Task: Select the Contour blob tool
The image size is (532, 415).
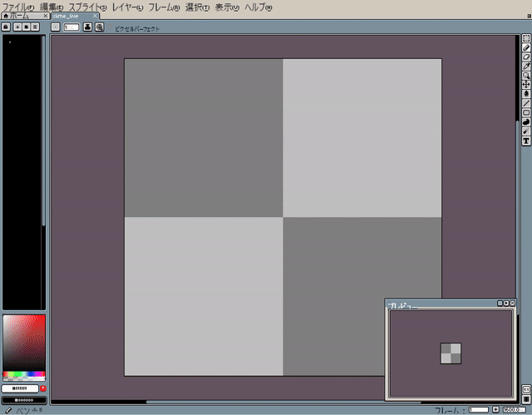Action: click(526, 121)
